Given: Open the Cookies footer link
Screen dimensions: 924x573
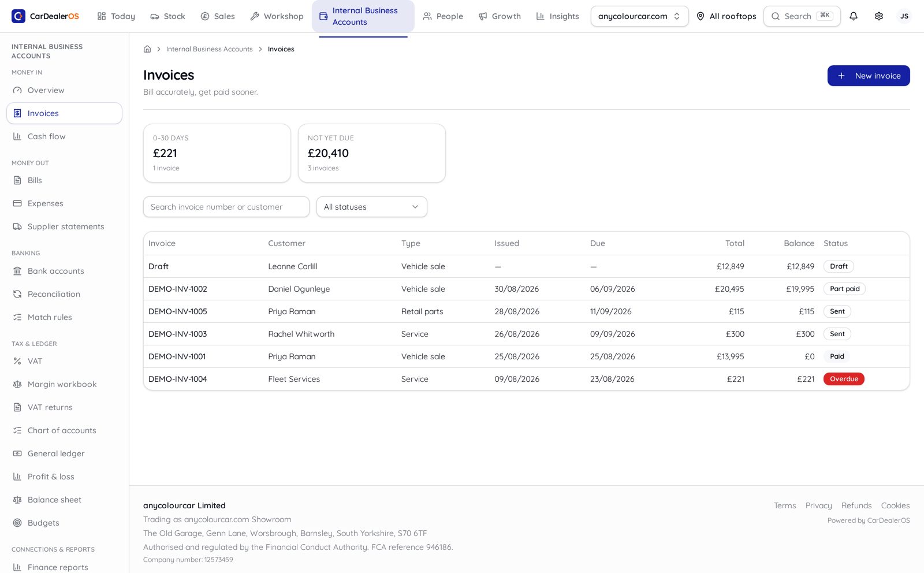Looking at the screenshot, I should coord(896,505).
